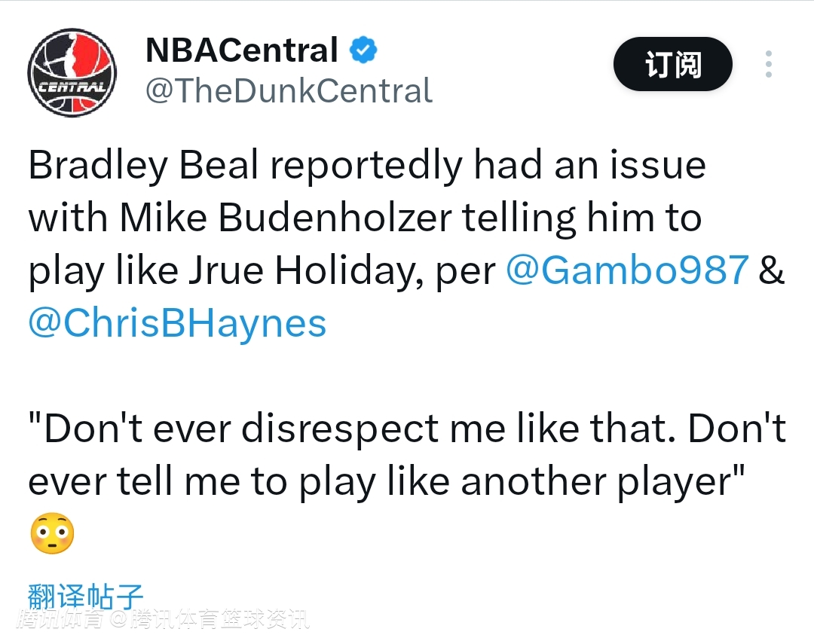
Task: Click the blue verified badge
Action: click(363, 51)
